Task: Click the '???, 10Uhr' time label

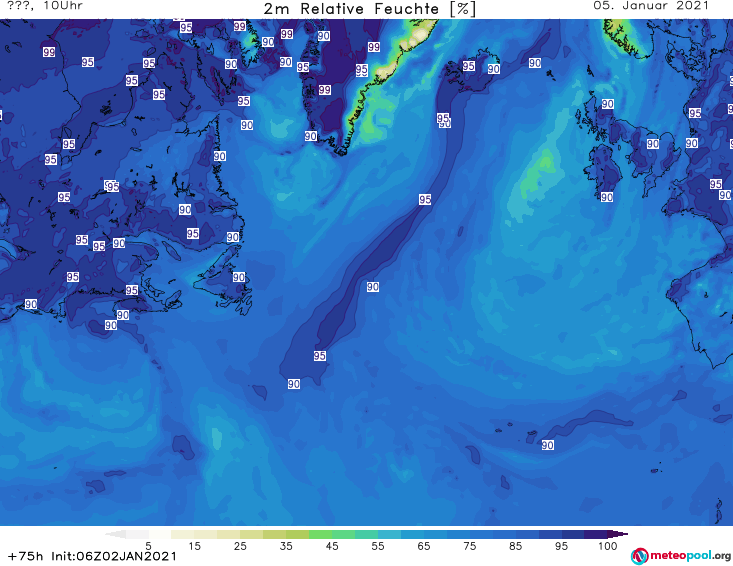Action: 45,6
